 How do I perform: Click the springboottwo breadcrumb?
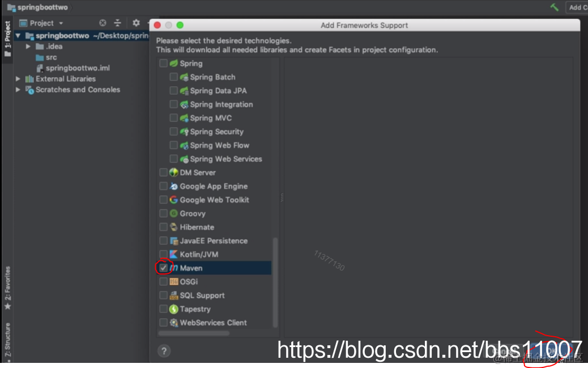(37, 7)
